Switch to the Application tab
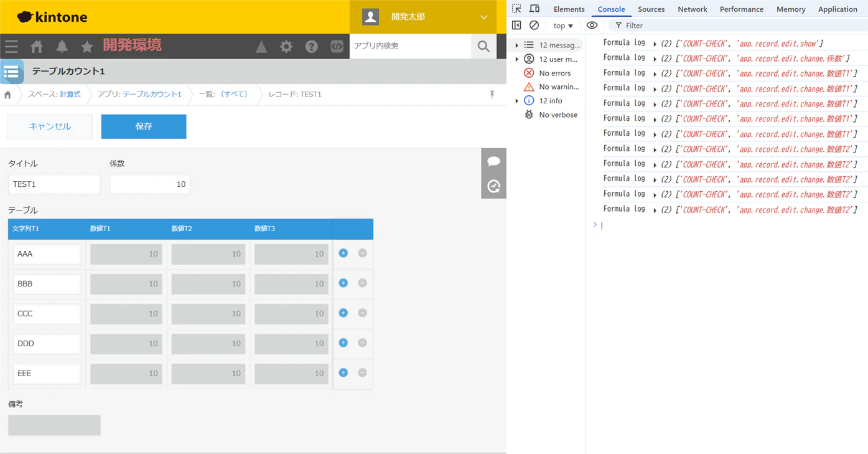Screen dimensions: 868x454 click(837, 9)
